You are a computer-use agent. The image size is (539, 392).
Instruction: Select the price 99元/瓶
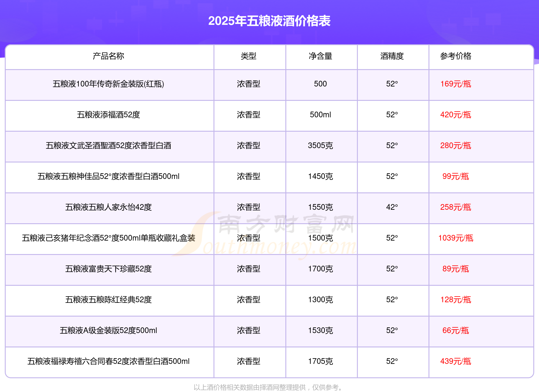click(x=456, y=176)
